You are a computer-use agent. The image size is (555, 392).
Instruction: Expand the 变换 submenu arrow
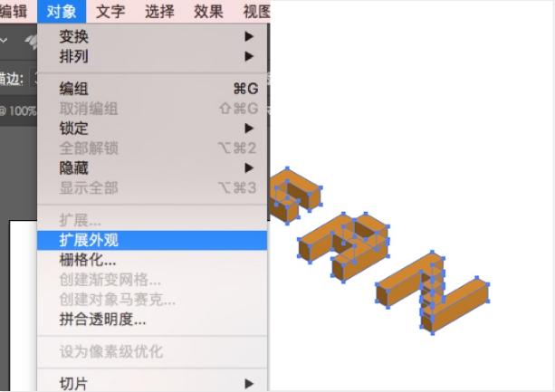pos(249,36)
